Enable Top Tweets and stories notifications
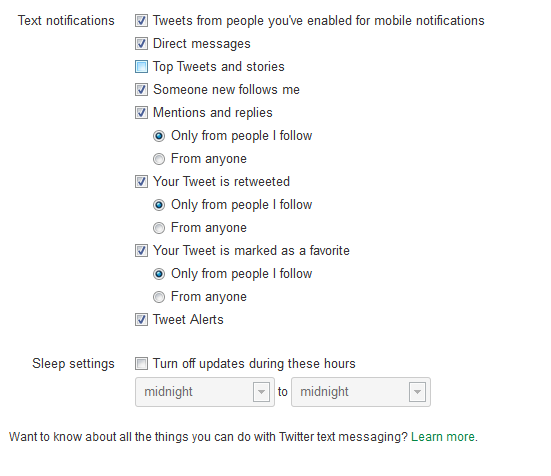The height and width of the screenshot is (476, 551). [141, 67]
